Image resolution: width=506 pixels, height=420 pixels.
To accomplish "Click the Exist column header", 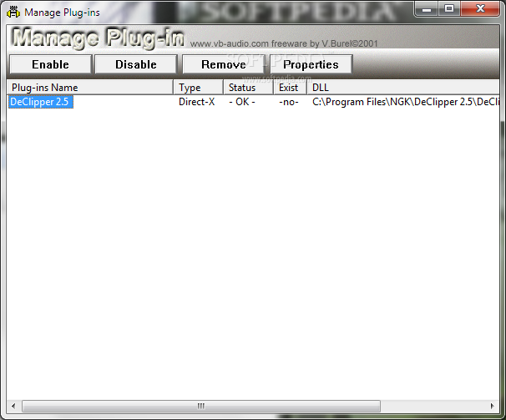I will (x=290, y=88).
